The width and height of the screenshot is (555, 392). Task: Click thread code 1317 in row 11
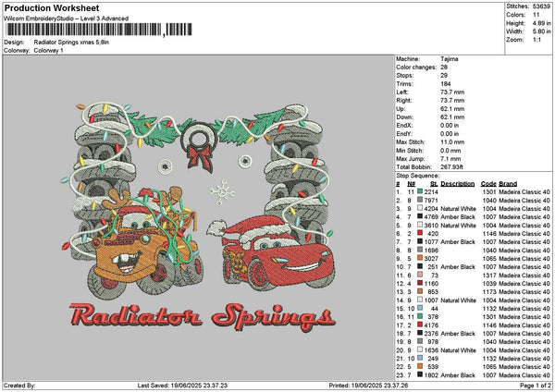click(489, 276)
